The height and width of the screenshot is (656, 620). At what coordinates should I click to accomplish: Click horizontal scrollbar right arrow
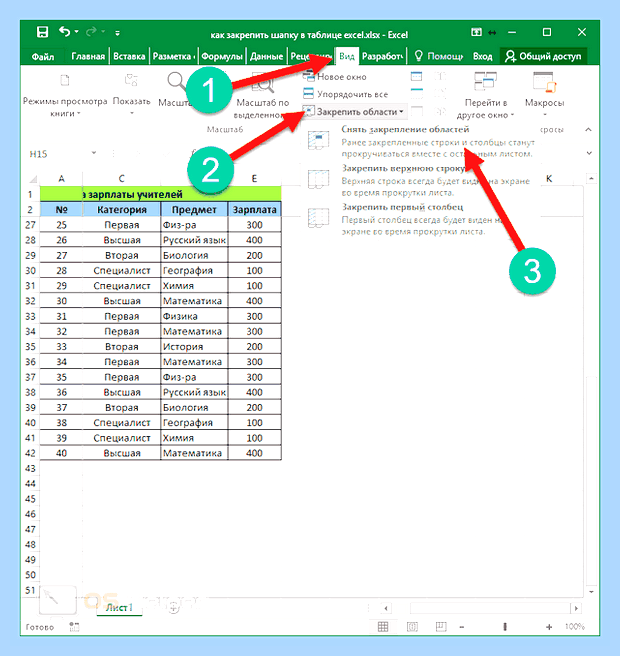click(x=576, y=608)
